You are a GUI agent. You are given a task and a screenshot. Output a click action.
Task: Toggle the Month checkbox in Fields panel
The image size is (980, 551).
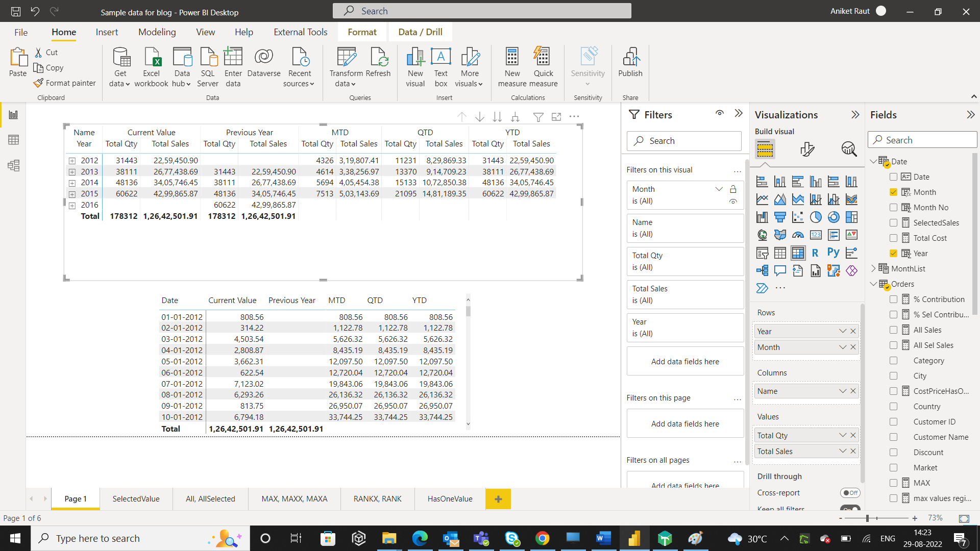[x=893, y=192]
